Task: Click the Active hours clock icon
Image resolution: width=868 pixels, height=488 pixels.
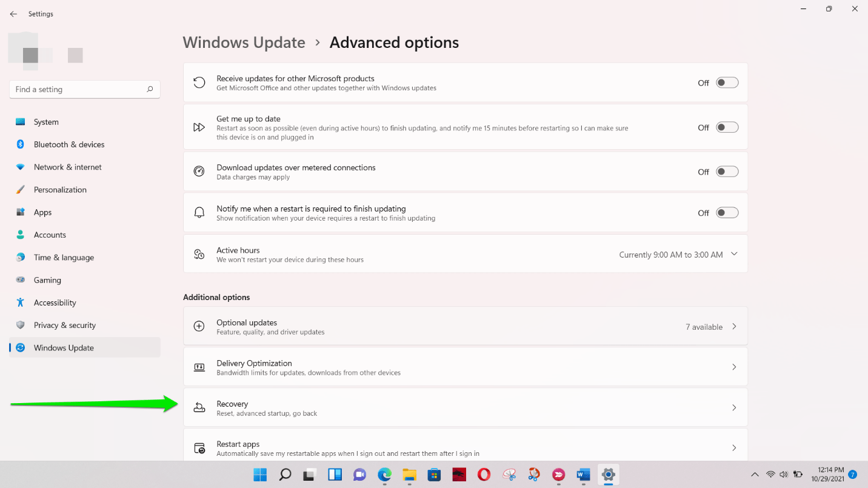Action: coord(199,253)
